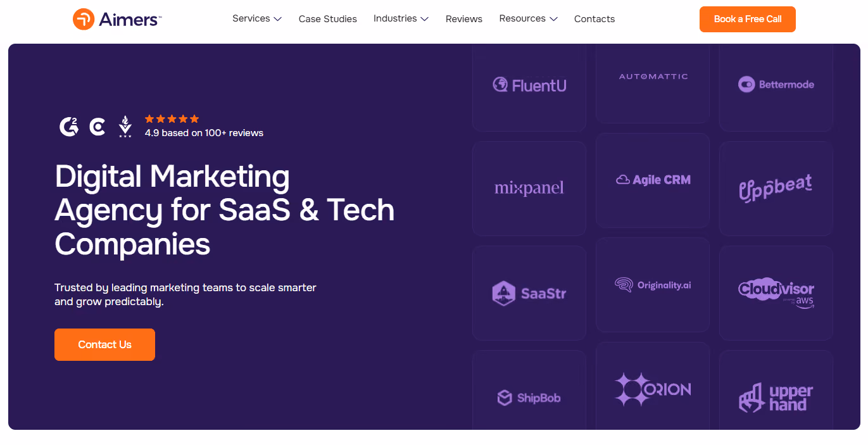Click the Book a Free Call button
This screenshot has height=445, width=868.
point(748,19)
